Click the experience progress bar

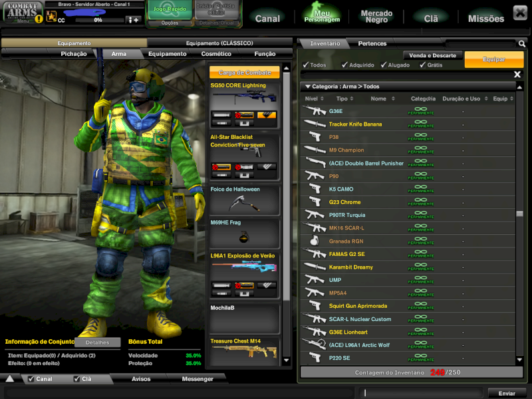pyautogui.click(x=98, y=20)
